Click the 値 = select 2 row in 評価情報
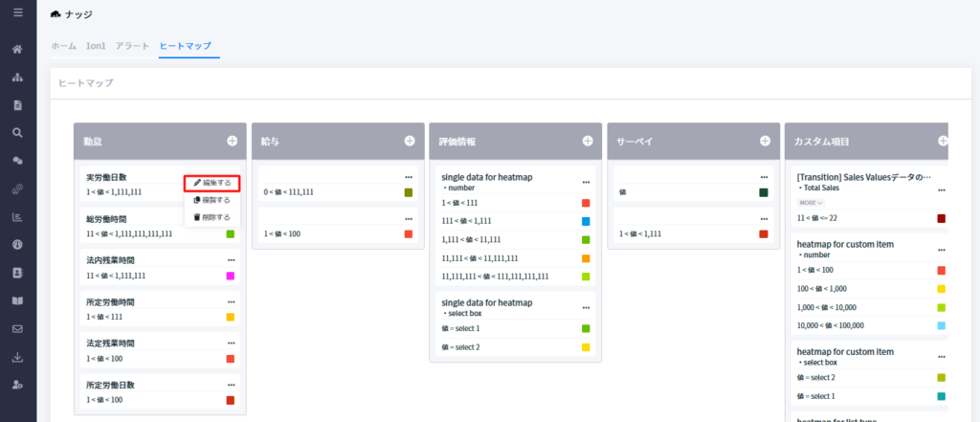This screenshot has height=422, width=980. [516, 347]
